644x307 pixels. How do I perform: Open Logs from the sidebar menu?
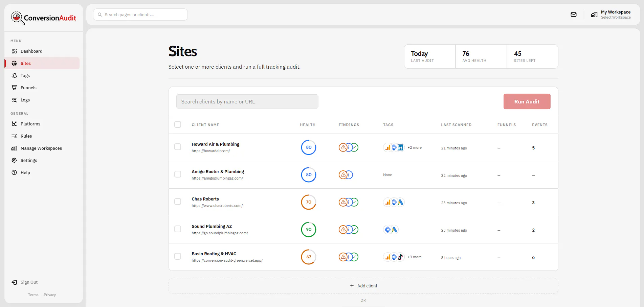coord(42,100)
